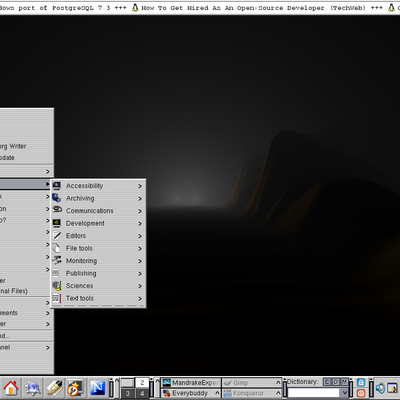
Task: Open the Home folder icon in panel
Action: coord(10,388)
